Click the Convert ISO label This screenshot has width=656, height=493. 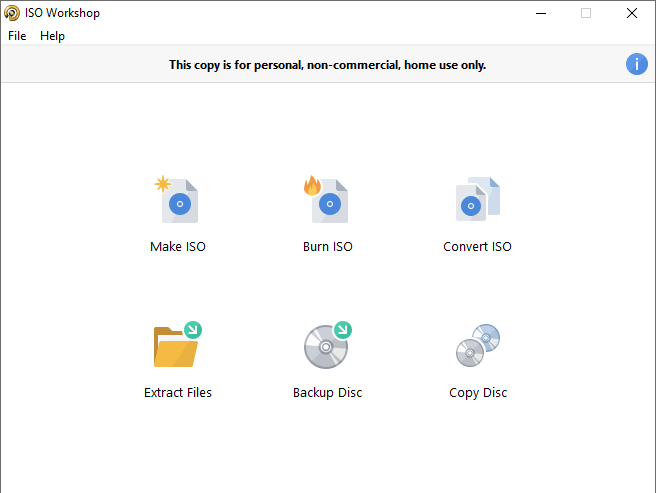click(x=477, y=246)
